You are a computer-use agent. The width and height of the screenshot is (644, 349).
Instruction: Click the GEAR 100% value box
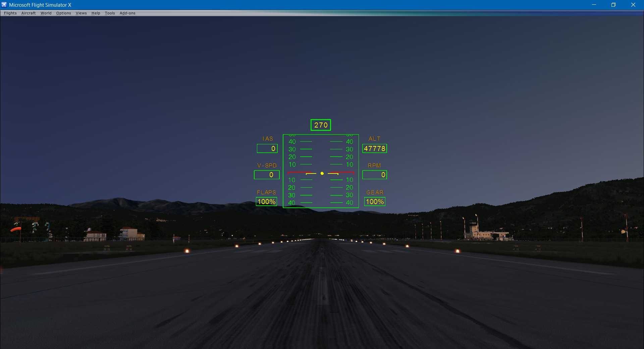375,202
